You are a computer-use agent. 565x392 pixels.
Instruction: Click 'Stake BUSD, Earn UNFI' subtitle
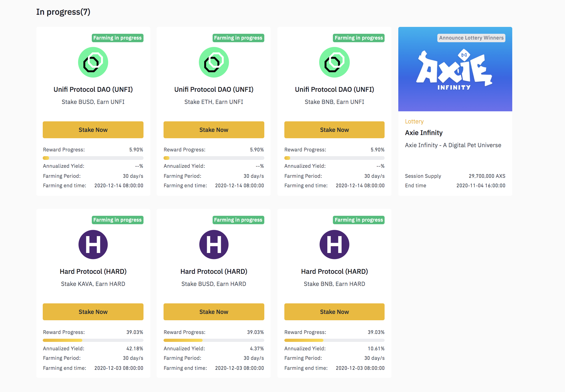(x=93, y=102)
